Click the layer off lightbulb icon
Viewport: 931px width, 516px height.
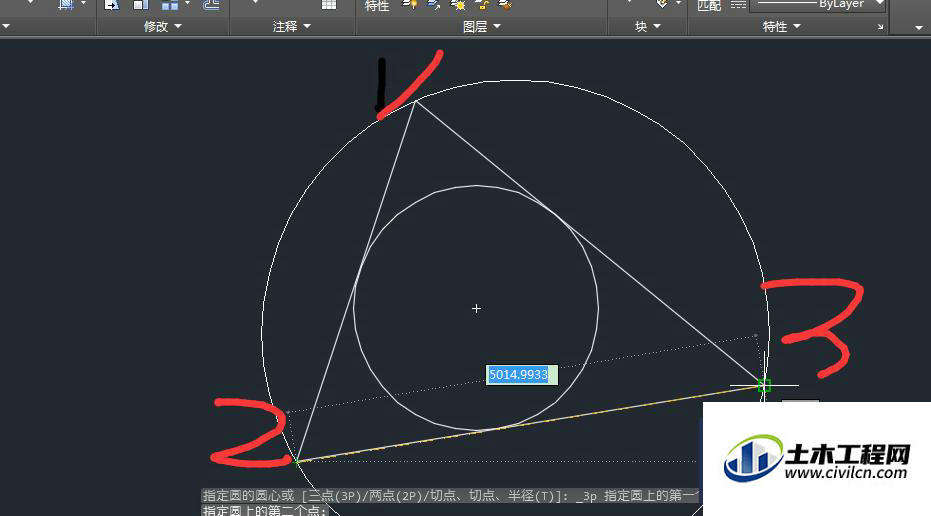pos(410,5)
